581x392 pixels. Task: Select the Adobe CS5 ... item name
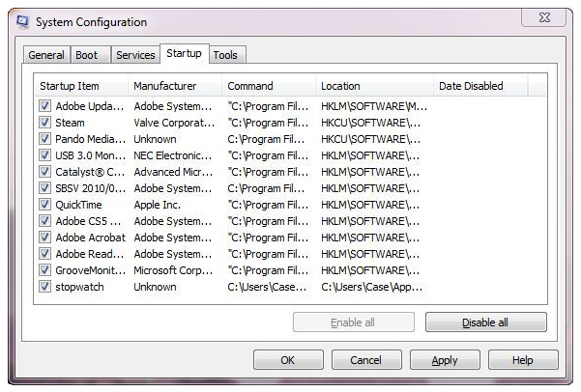(x=88, y=221)
